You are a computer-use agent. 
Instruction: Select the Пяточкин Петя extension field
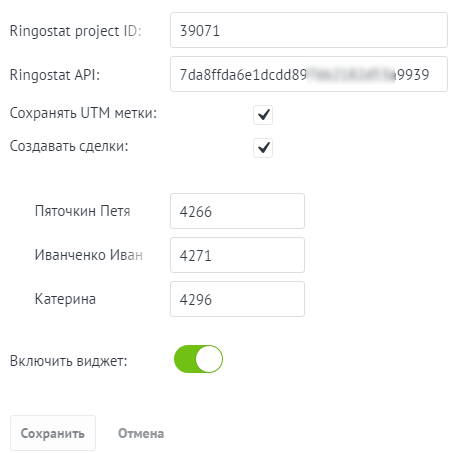point(237,211)
